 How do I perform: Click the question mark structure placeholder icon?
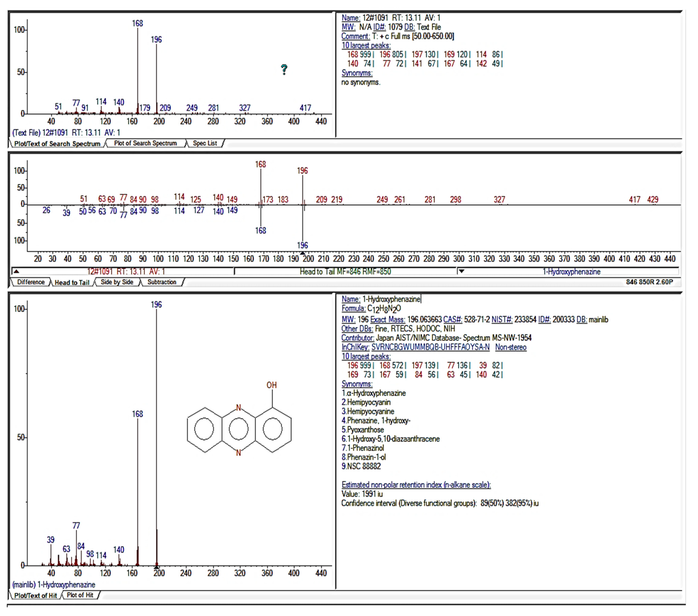pos(284,70)
